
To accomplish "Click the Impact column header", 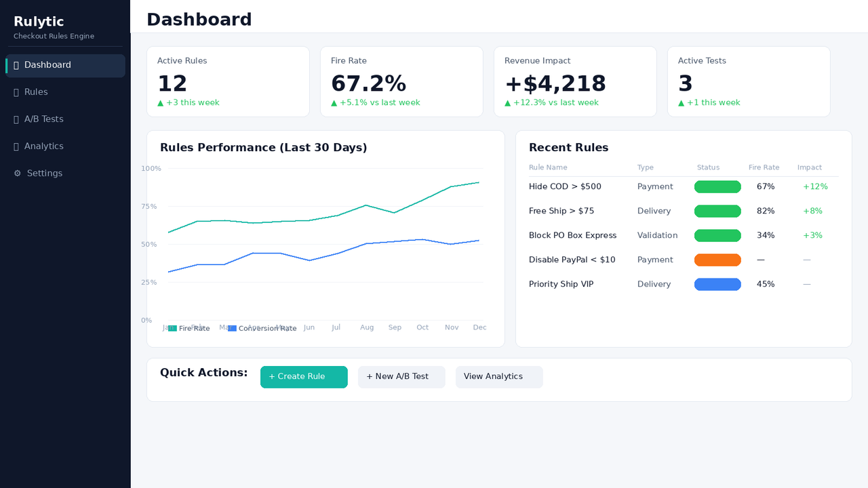I will [810, 167].
